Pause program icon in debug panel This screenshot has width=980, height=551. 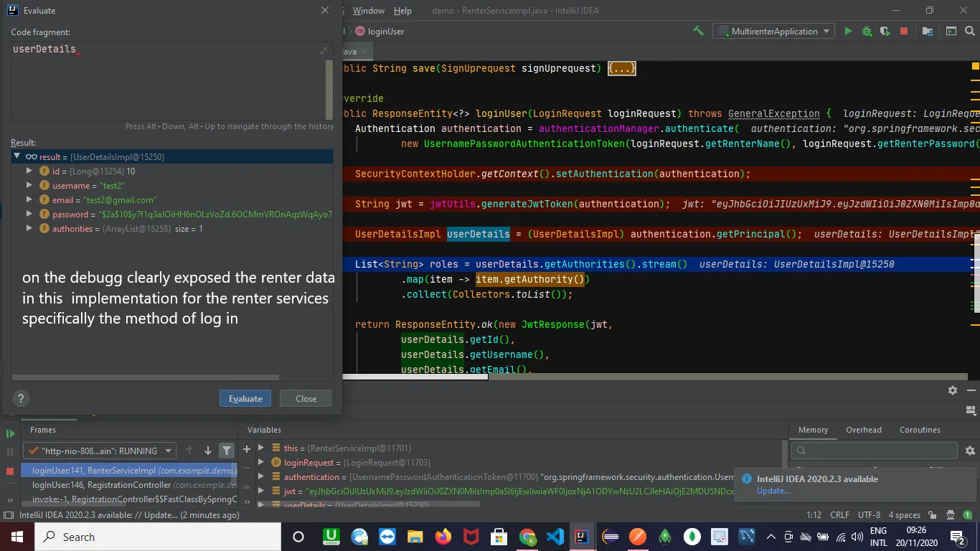pyautogui.click(x=10, y=452)
